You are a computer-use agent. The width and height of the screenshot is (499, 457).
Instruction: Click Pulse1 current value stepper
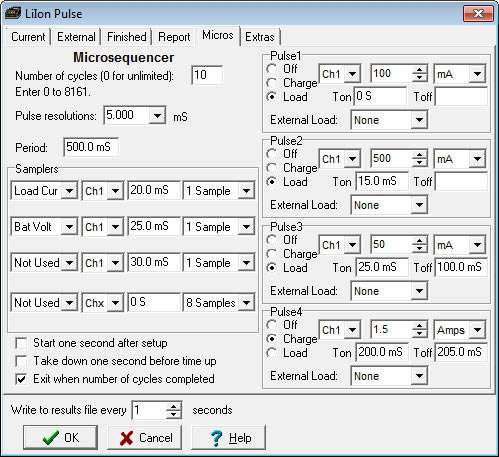click(x=419, y=74)
